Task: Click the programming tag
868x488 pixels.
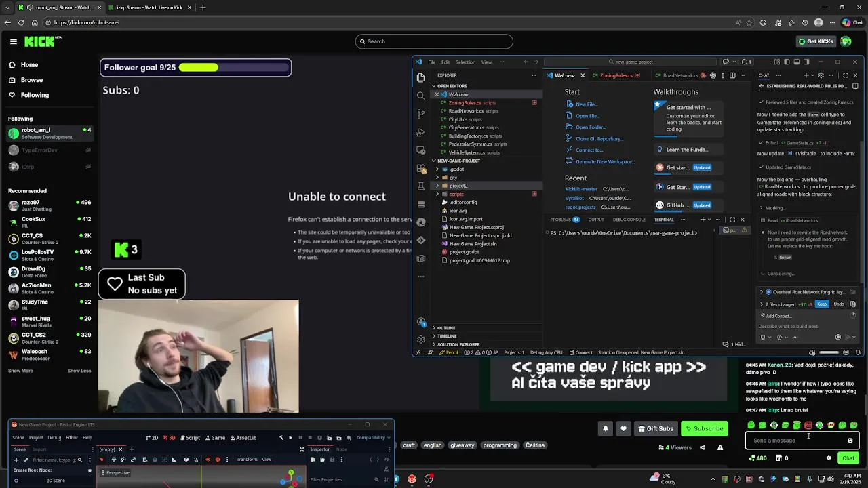Action: [x=500, y=445]
